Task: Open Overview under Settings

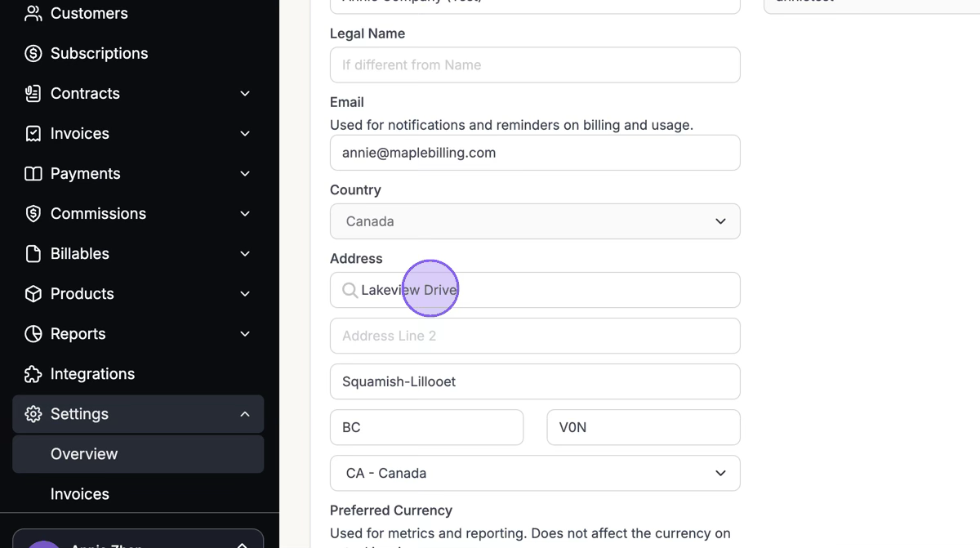Action: click(x=84, y=454)
